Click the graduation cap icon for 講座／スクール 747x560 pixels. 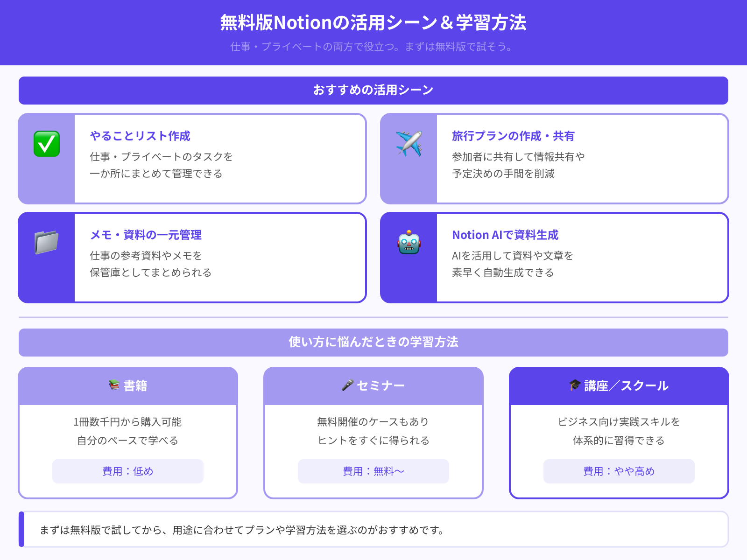click(x=574, y=385)
